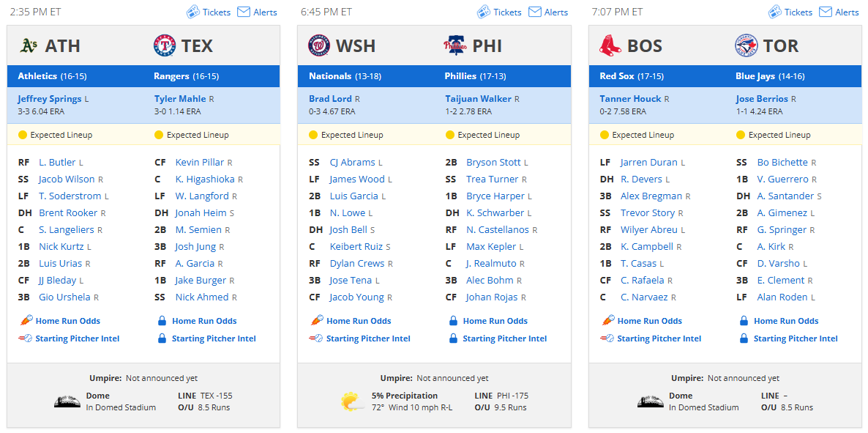
Task: Open Jarren Duran's player page
Action: click(648, 163)
